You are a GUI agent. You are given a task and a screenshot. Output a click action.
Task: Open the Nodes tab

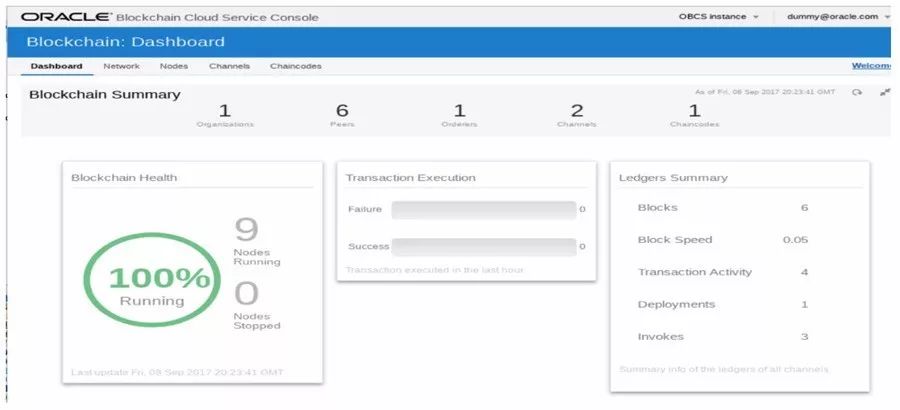click(174, 66)
